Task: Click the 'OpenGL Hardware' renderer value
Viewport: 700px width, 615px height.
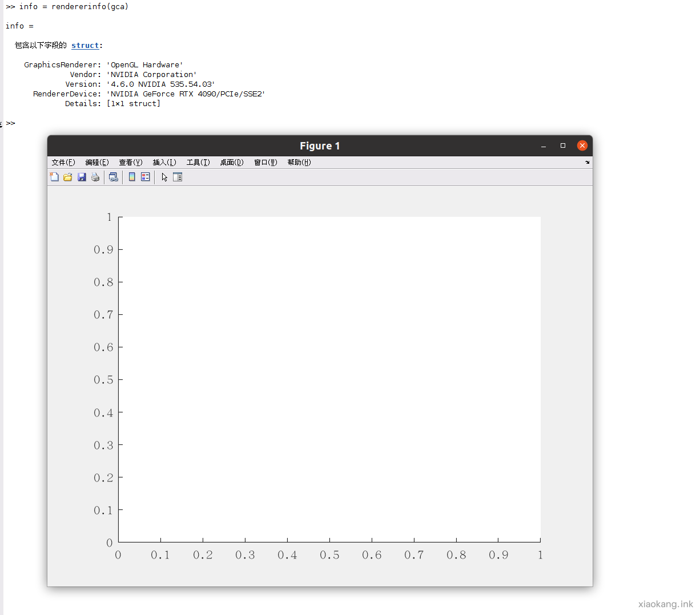Action: click(x=145, y=64)
